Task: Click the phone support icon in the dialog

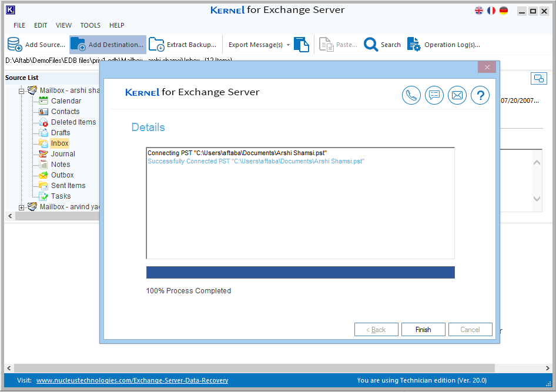Action: [x=411, y=95]
